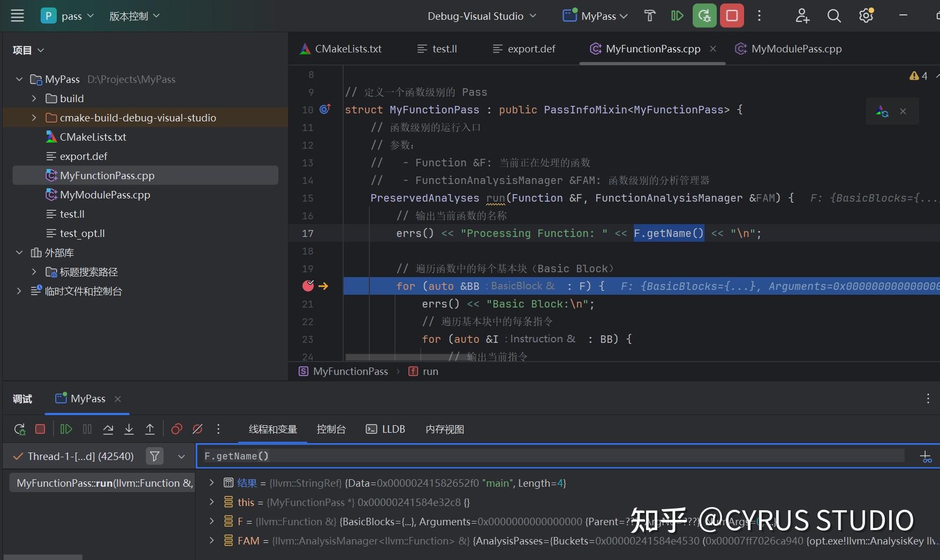Viewport: 940px width, 560px height.
Task: Click the hammer Build icon in the toolbar
Action: tap(649, 16)
